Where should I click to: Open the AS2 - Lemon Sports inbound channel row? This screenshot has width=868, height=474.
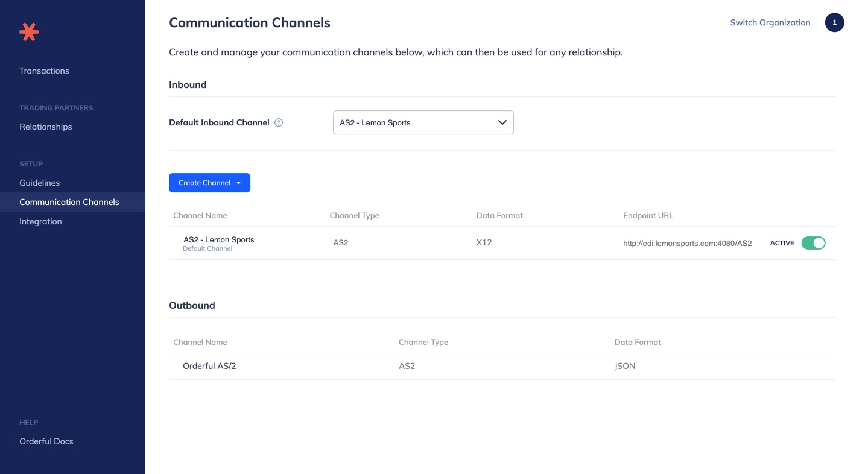click(x=218, y=240)
